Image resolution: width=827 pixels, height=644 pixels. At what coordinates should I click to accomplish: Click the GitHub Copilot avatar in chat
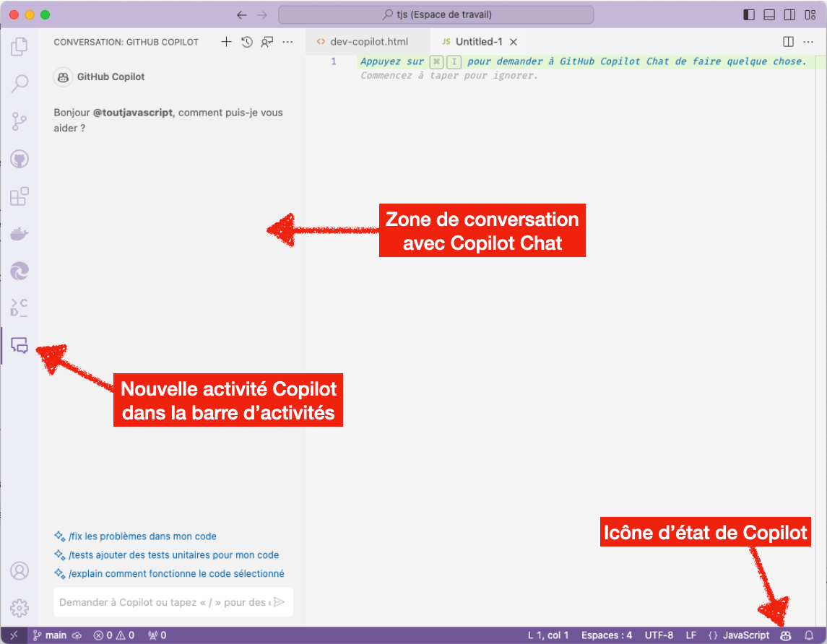[x=64, y=77]
